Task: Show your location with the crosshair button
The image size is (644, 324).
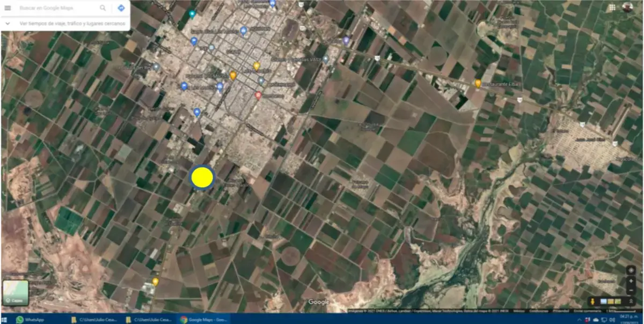Action: click(x=631, y=270)
